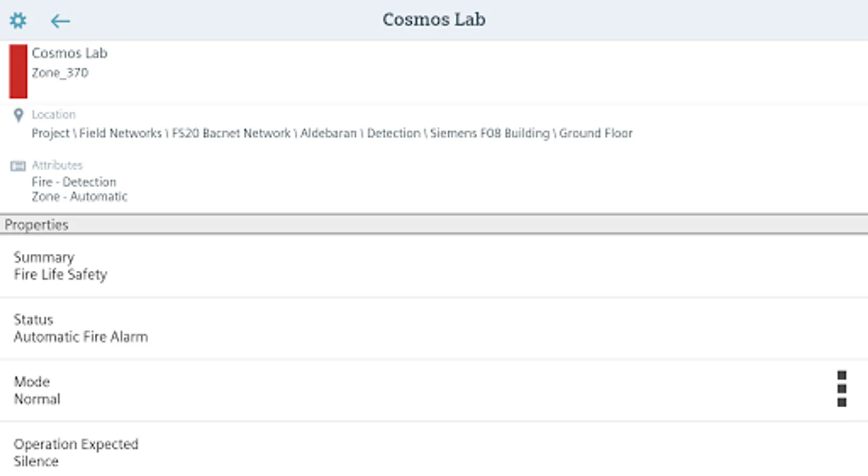Click the Fire - Detection attribute
Screen dimensions: 868x476
[74, 182]
